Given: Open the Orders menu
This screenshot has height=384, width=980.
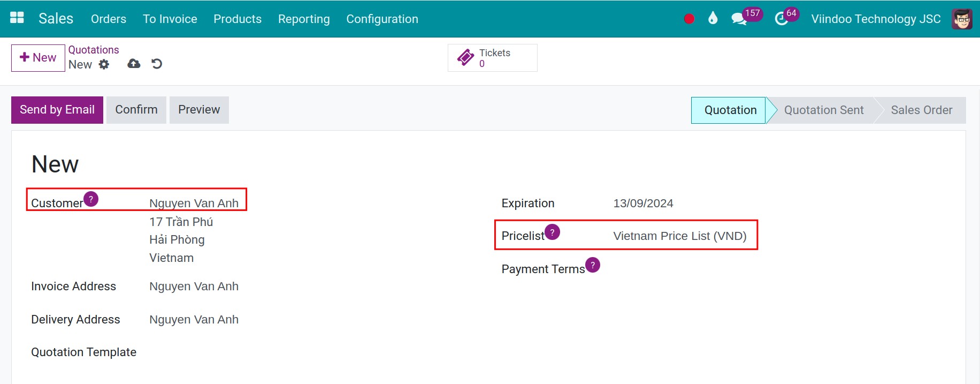Looking at the screenshot, I should click(109, 19).
